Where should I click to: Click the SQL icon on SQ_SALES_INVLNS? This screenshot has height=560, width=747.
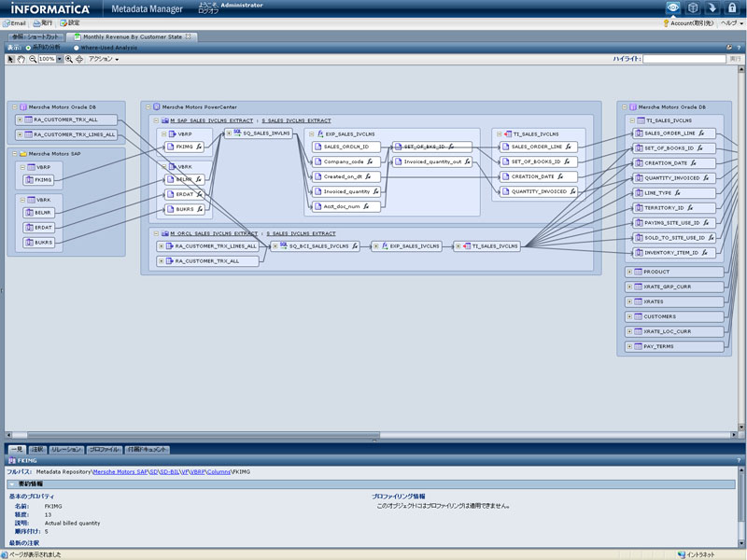pyautogui.click(x=237, y=133)
